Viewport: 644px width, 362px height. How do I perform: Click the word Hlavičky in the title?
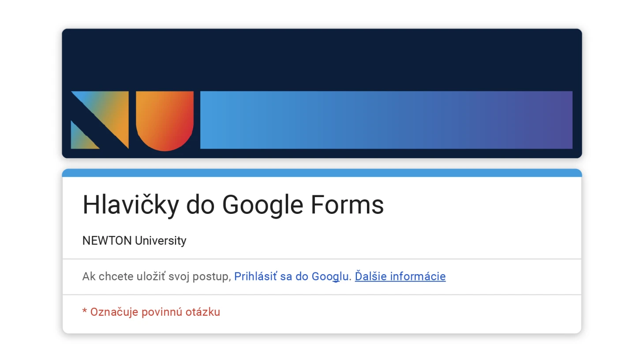point(131,205)
